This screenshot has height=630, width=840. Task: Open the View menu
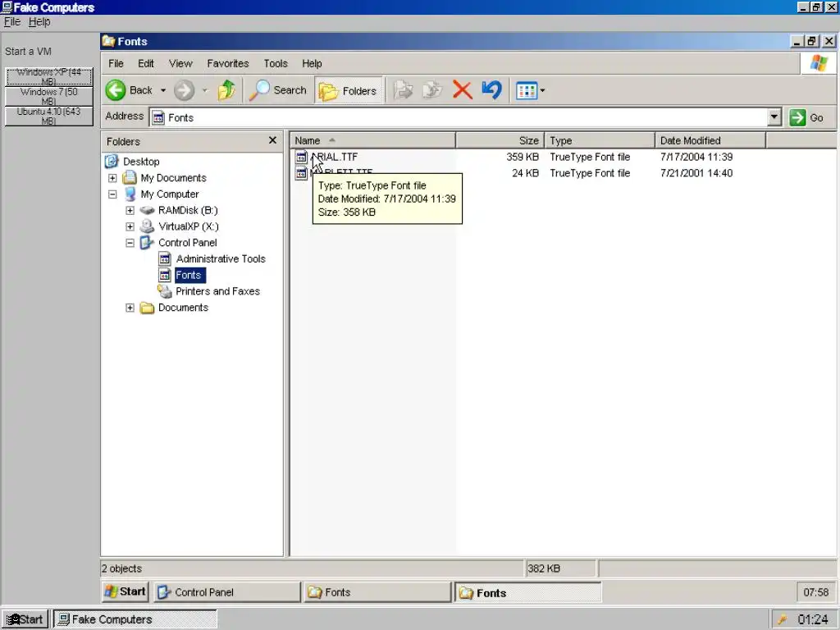[x=180, y=63]
